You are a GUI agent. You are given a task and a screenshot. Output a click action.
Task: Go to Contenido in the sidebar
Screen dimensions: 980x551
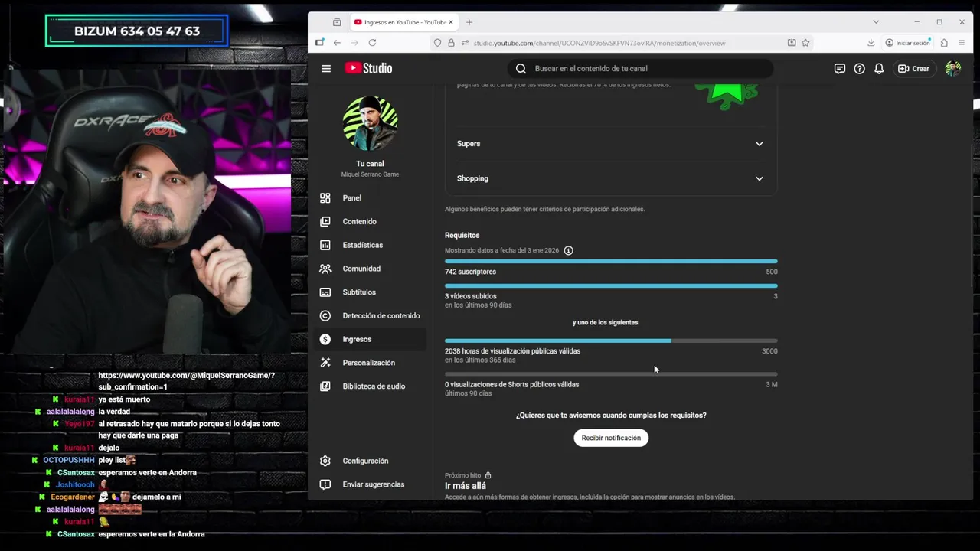[x=370, y=221]
